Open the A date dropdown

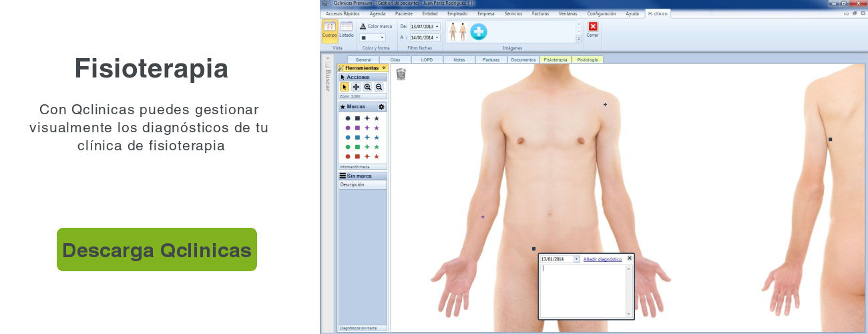tap(437, 37)
